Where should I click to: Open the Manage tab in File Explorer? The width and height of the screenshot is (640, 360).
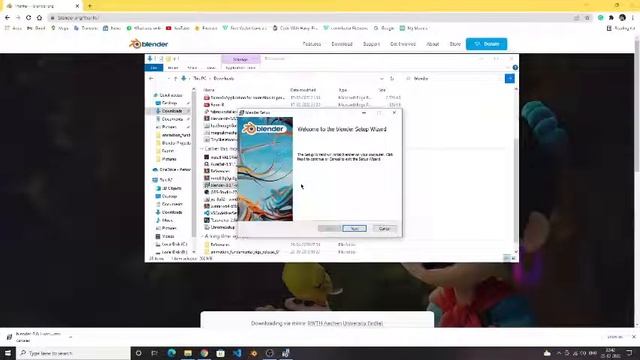tap(240, 60)
